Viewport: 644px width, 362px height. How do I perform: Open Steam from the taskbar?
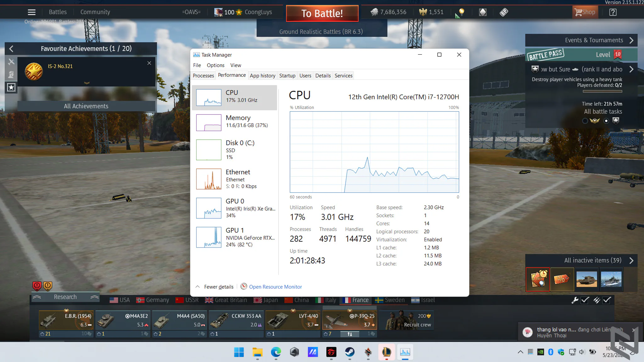tap(350, 352)
